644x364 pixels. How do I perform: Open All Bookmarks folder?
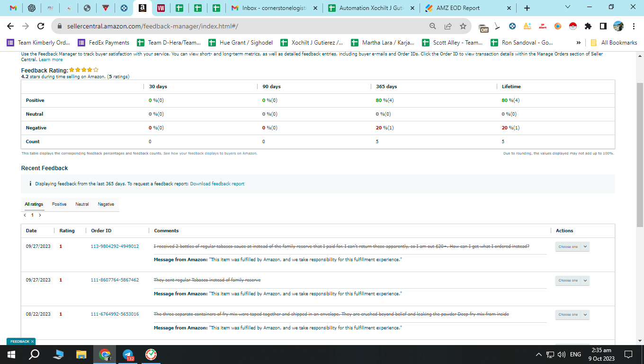click(x=614, y=43)
